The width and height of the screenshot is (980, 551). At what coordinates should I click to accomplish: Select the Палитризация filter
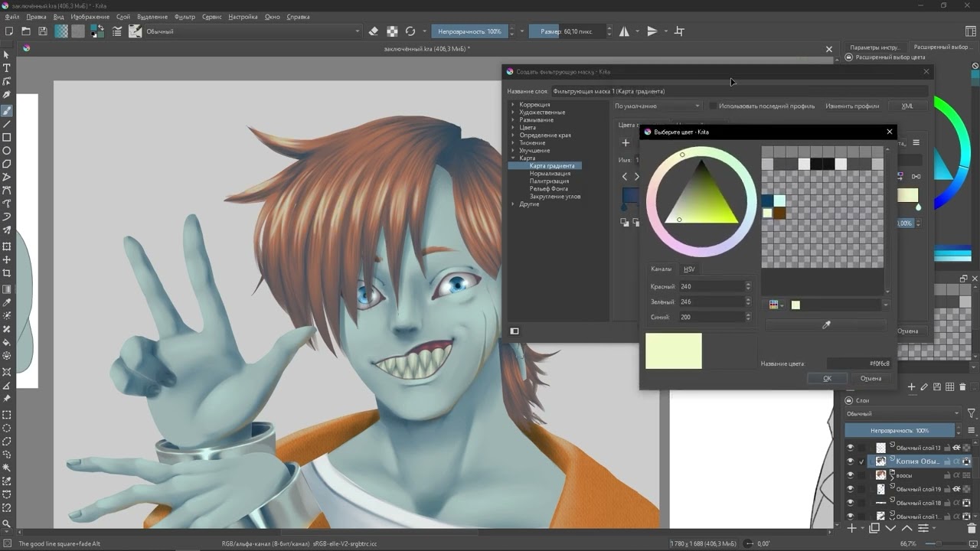point(549,181)
